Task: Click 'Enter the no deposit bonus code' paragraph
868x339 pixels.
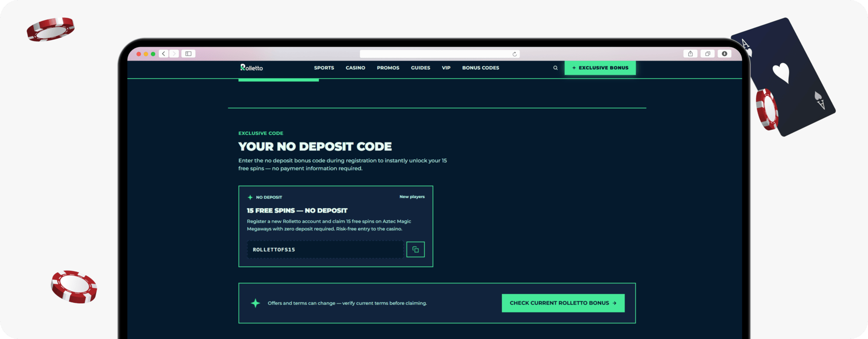Action: (x=342, y=164)
